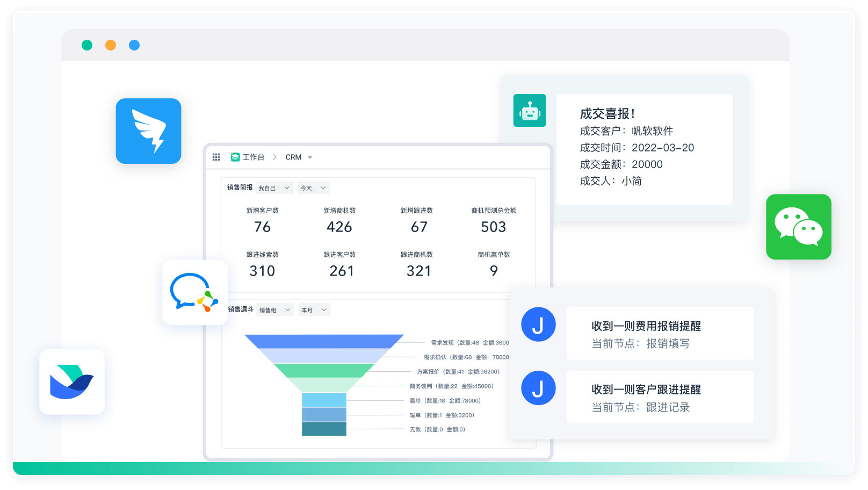This screenshot has width=868, height=490.
Task: Click the 成交喜报 announcement card
Action: pyautogui.click(x=645, y=149)
